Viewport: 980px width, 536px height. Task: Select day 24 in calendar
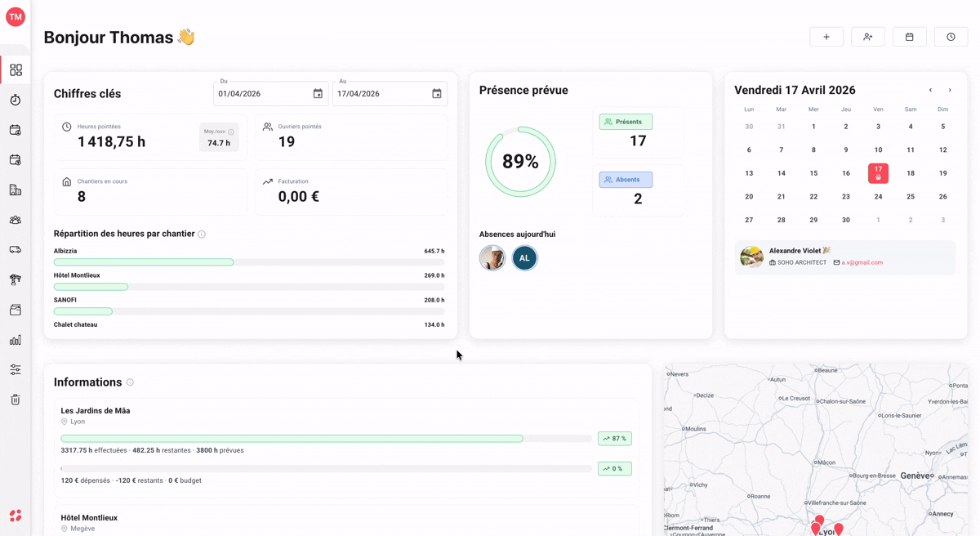878,197
